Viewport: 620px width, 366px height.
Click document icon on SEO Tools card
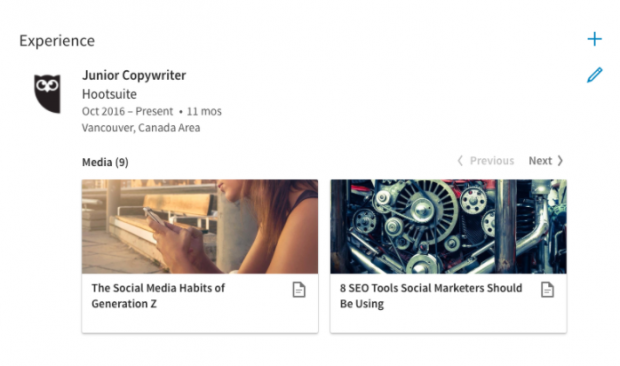(x=547, y=290)
